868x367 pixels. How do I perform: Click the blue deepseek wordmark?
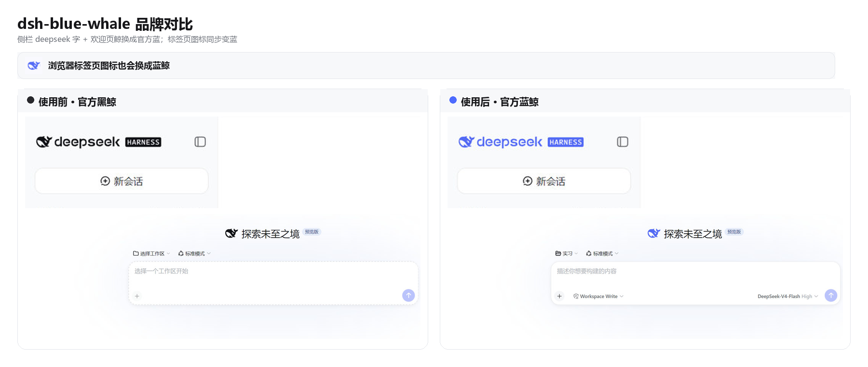tap(509, 142)
